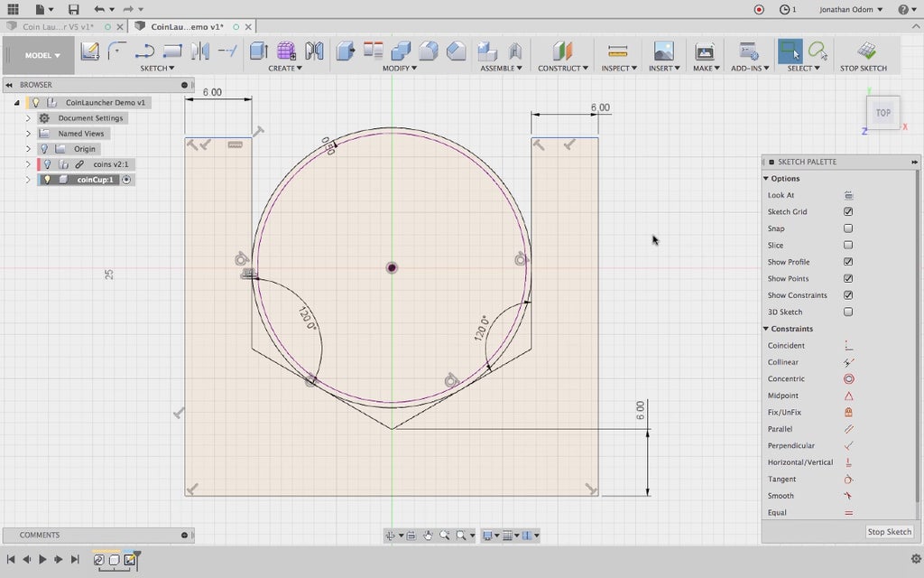The width and height of the screenshot is (924, 578).
Task: Choose the Concentric constraint icon
Action: (x=848, y=379)
